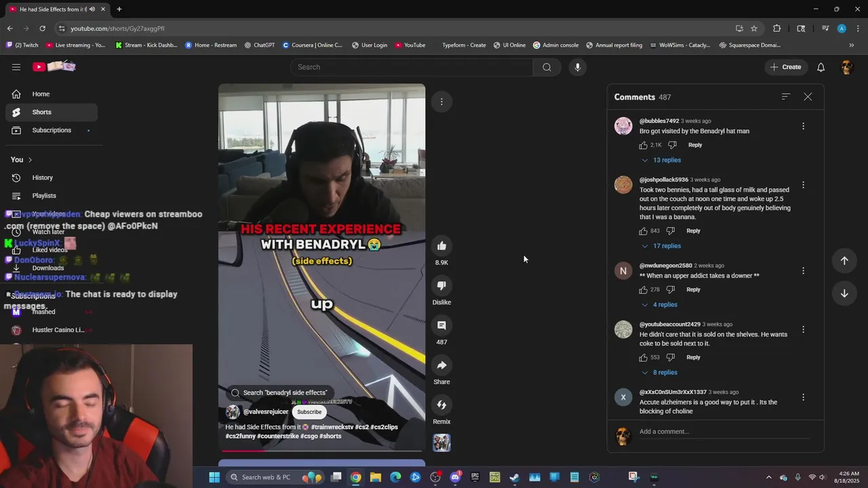Open the ChatGPT bookmark
The width and height of the screenshot is (868, 488).
coord(258,45)
